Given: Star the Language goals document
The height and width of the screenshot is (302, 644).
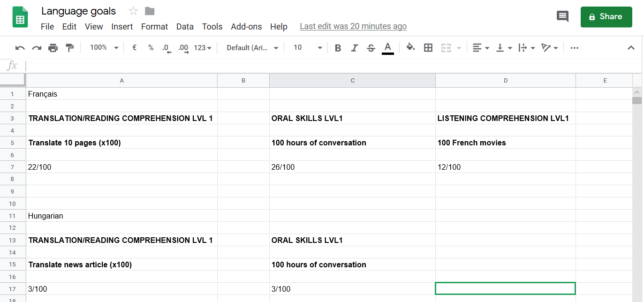Looking at the screenshot, I should coord(133,11).
